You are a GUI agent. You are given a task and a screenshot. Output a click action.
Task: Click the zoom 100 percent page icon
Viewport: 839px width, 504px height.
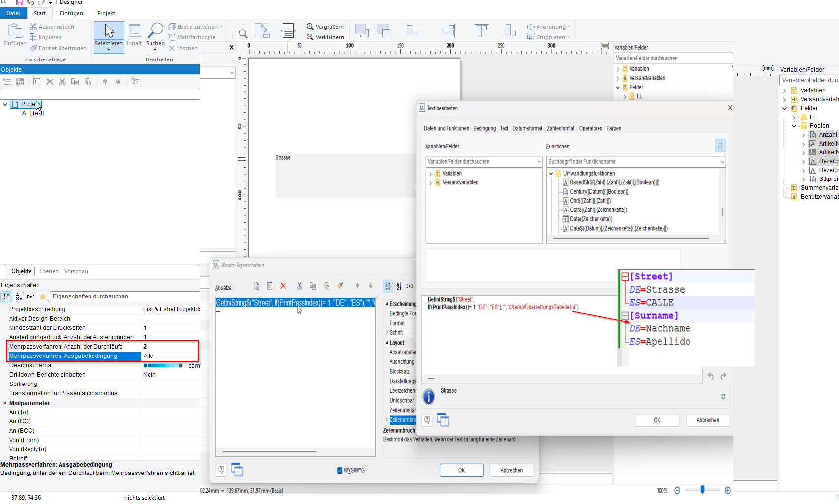click(x=263, y=30)
